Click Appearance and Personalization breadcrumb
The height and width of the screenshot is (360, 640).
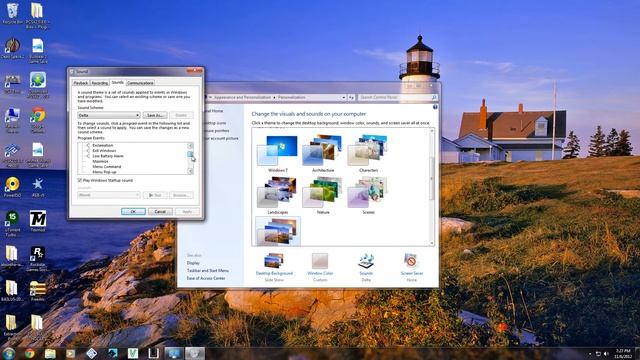coord(242,98)
